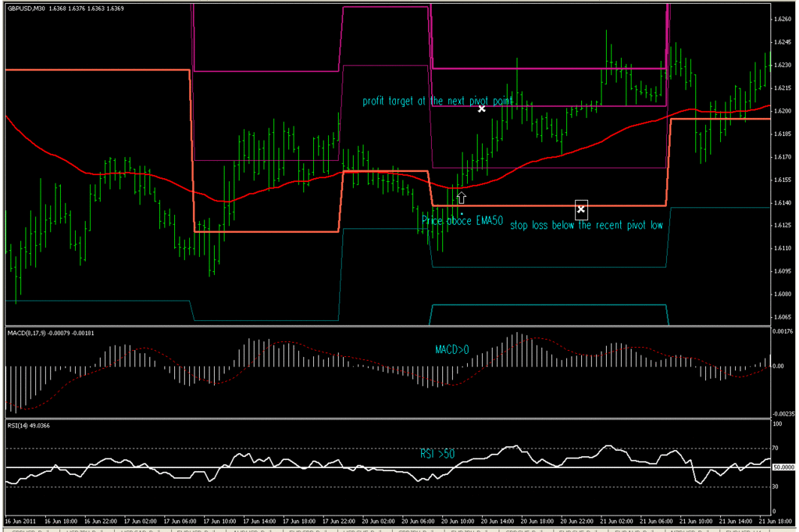Click price level 1.6170 on the price axis
The height and width of the screenshot is (532, 799).
coord(782,157)
